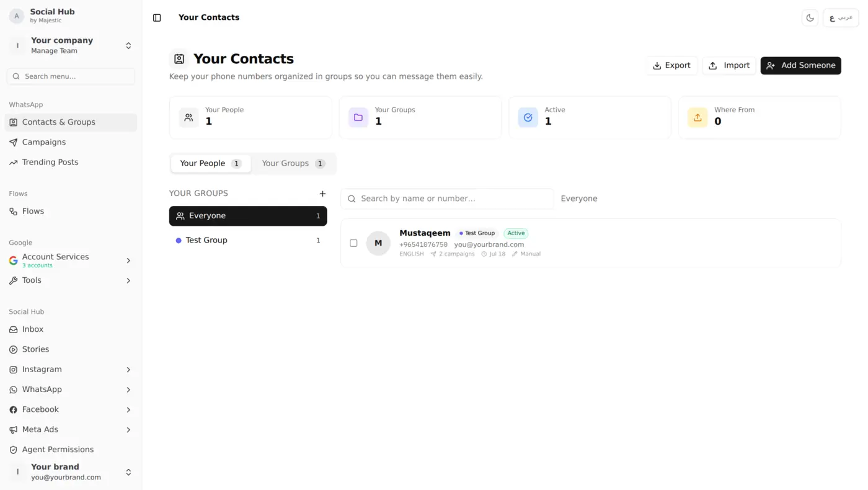Click Add Someone button
868x490 pixels.
coord(800,66)
